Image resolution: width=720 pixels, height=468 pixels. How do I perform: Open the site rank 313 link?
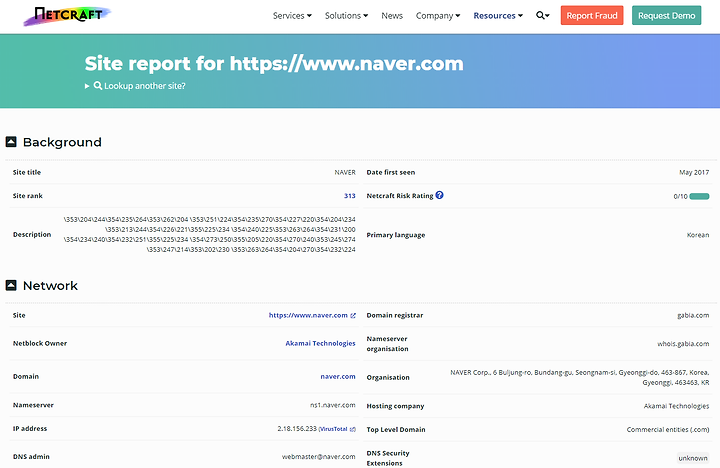(349, 196)
